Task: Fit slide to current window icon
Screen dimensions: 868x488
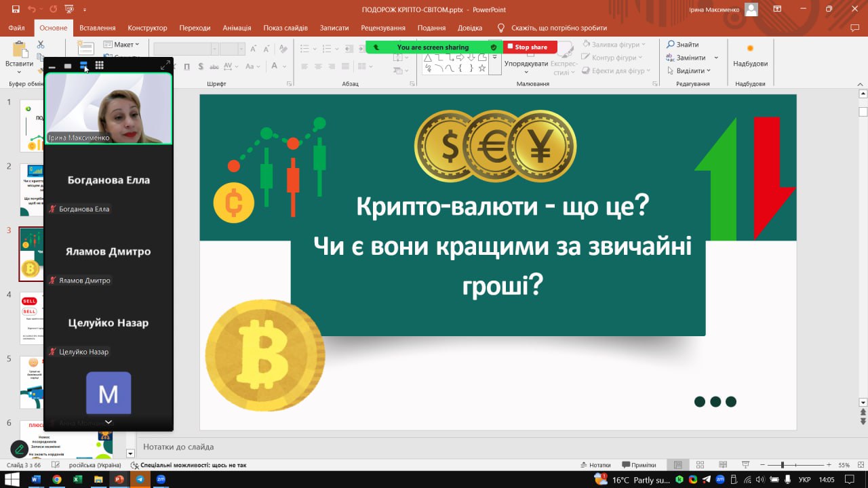Action: tap(861, 465)
